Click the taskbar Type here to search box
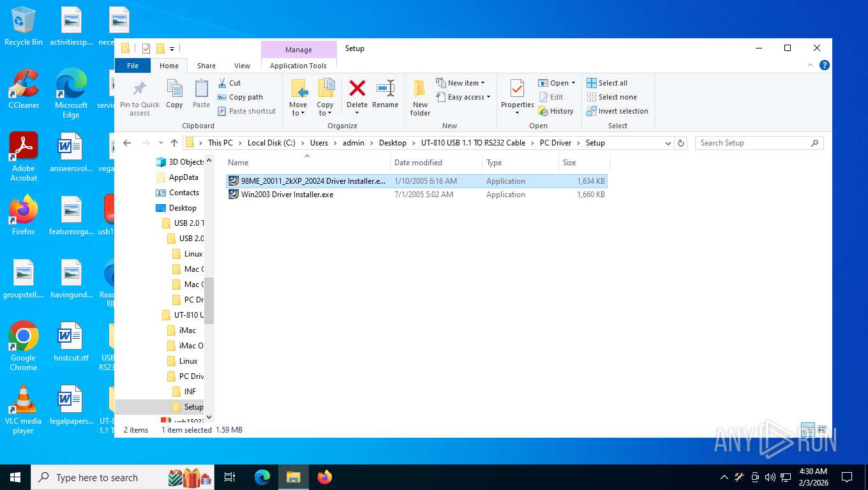 click(123, 477)
